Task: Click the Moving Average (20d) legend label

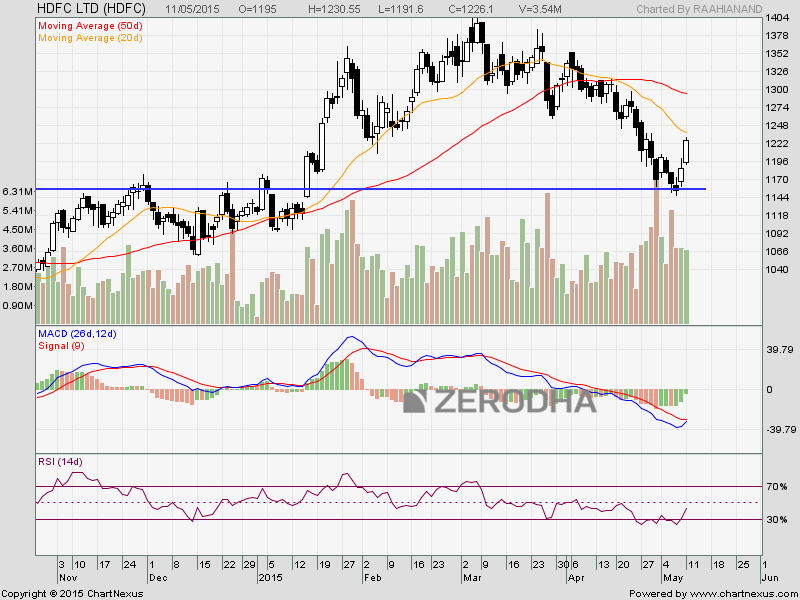Action: tap(90, 38)
